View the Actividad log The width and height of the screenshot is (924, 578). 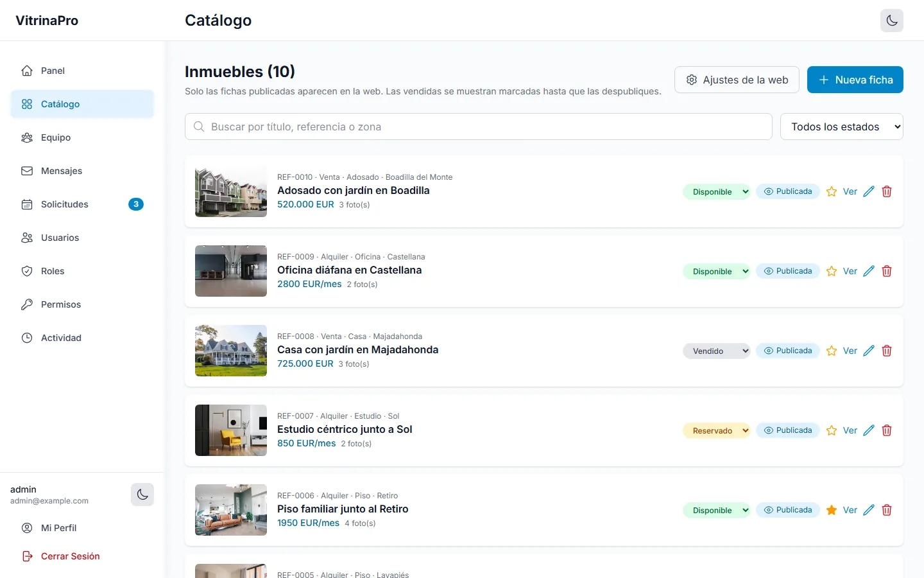[82, 338]
